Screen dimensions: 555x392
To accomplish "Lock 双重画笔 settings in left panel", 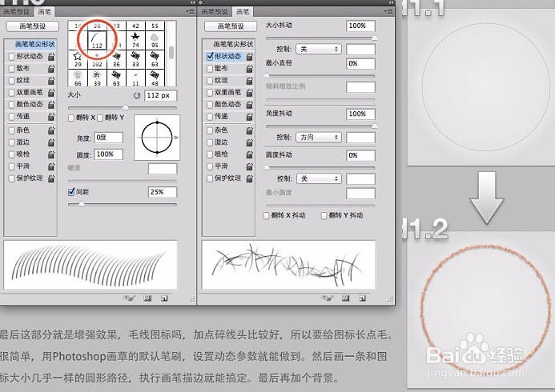I will point(51,93).
